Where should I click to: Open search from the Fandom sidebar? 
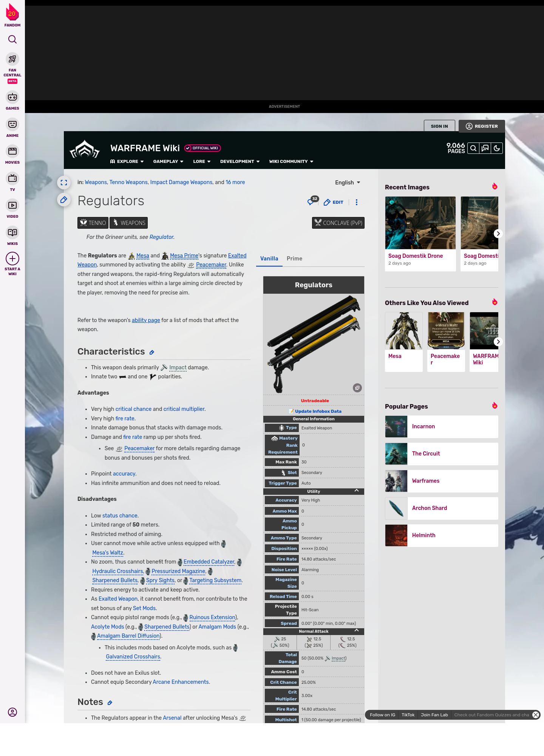(12, 40)
